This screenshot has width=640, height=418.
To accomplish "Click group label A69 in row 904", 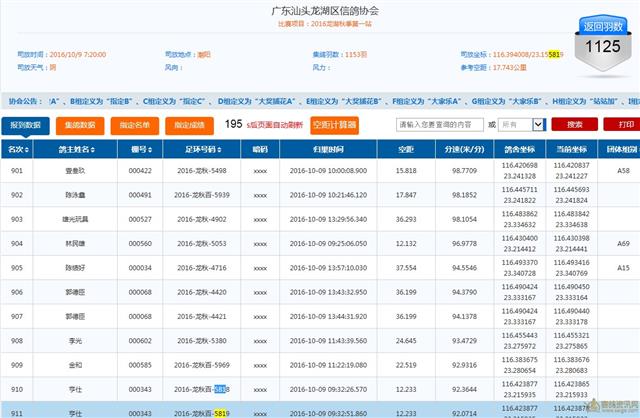I will (x=623, y=243).
